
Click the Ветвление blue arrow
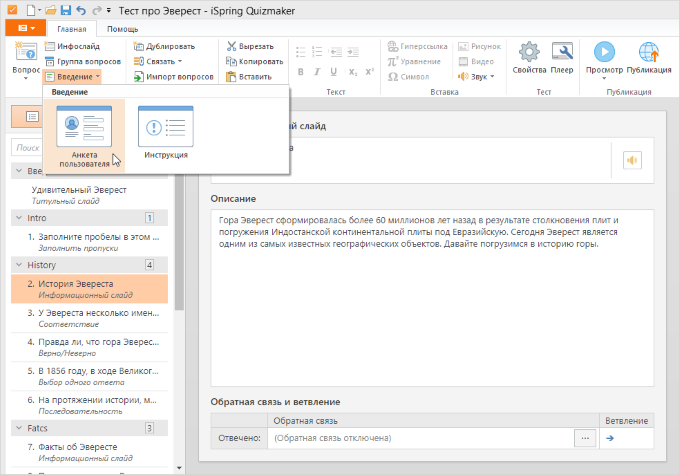(x=610, y=438)
